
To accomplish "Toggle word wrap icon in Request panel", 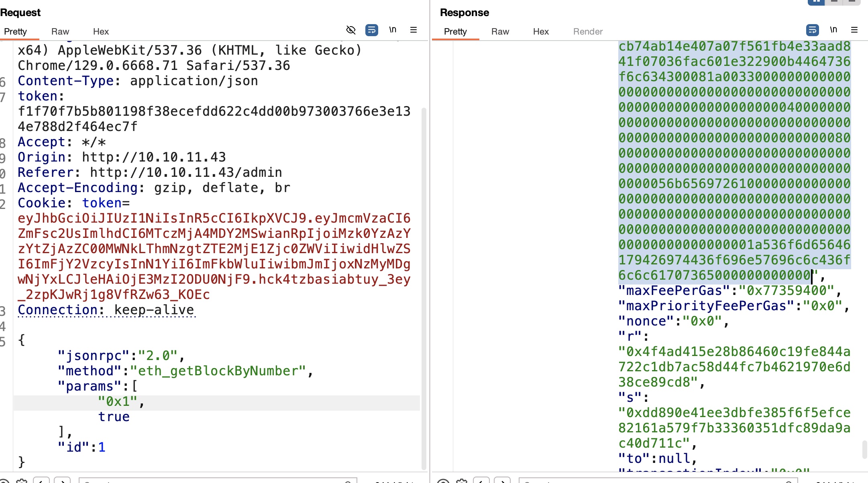I will pos(372,30).
